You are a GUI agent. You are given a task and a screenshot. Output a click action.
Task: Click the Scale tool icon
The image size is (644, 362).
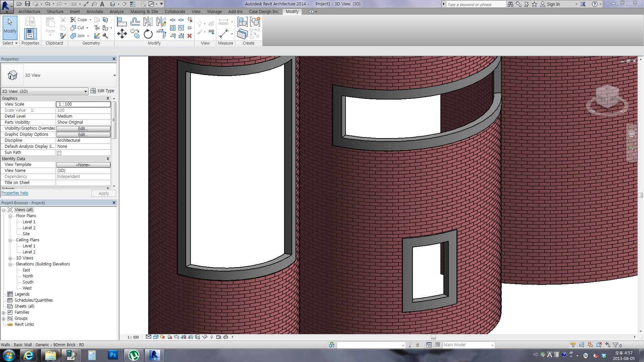[x=181, y=28]
